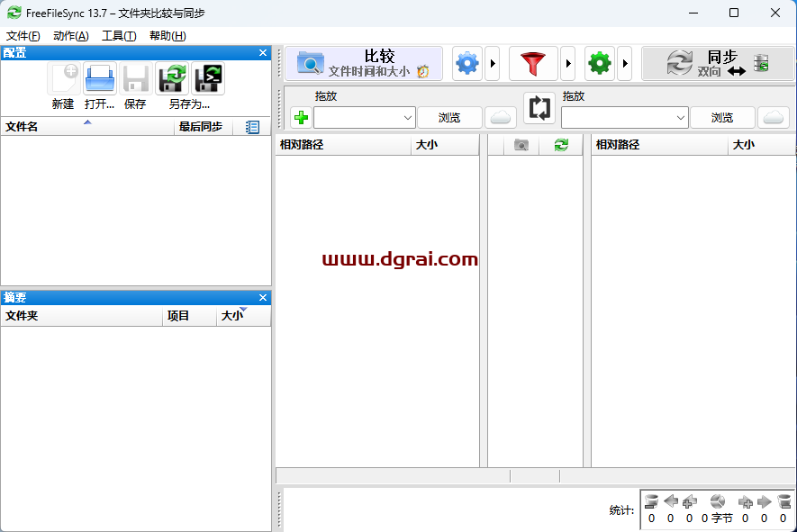The height and width of the screenshot is (532, 797).
Task: Open a configuration with 打开 icon
Action: pyautogui.click(x=100, y=78)
